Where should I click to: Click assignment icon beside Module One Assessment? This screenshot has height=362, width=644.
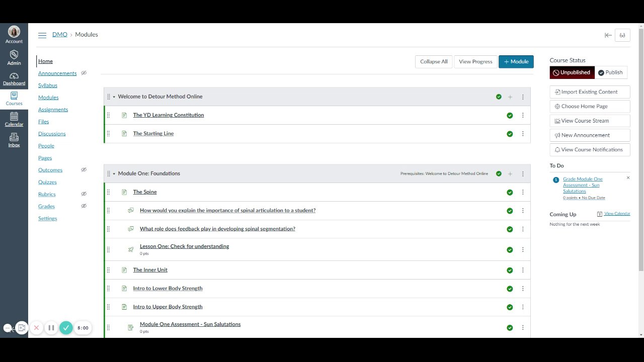[131, 327]
